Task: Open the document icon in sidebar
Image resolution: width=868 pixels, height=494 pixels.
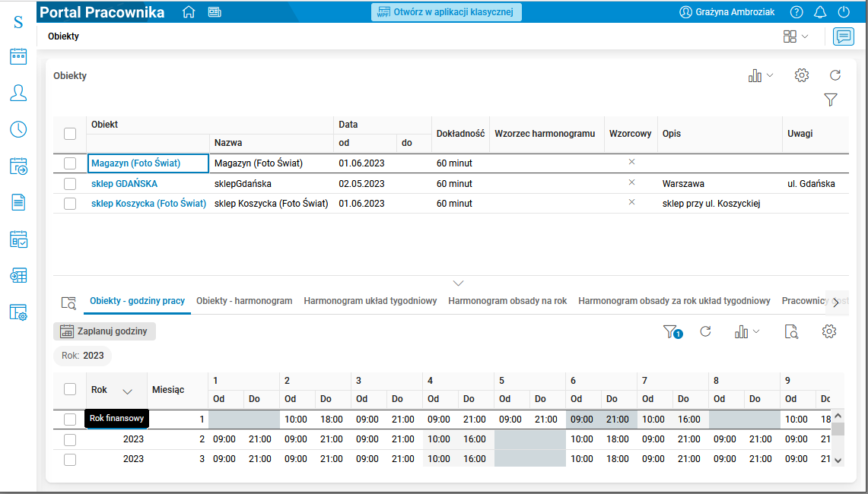Action: 18,202
